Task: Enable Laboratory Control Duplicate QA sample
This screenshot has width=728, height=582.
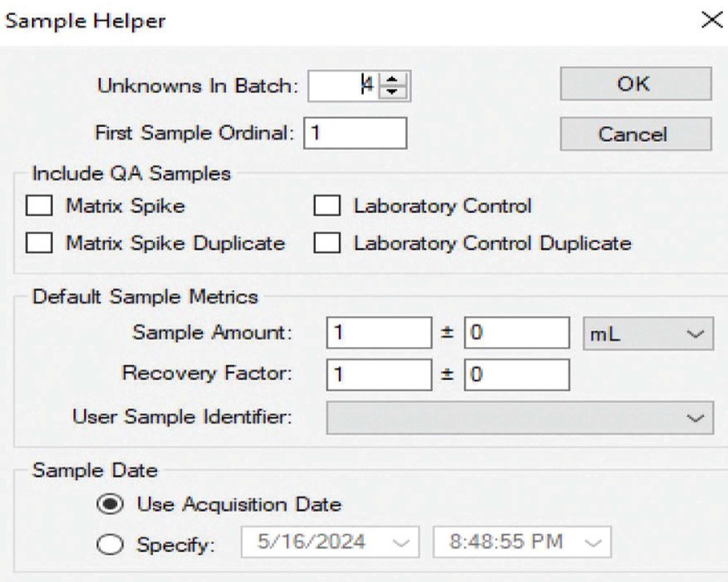Action: tap(327, 244)
